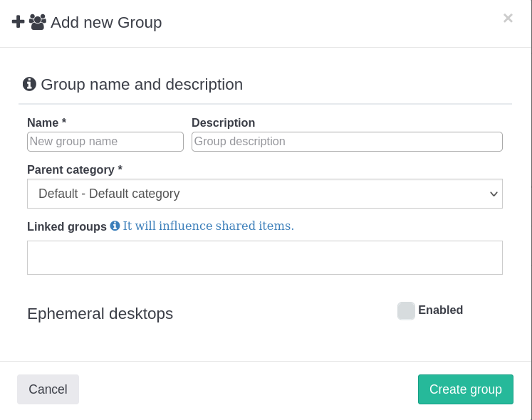The image size is (532, 420).
Task: Click into the New group name field
Action: pyautogui.click(x=105, y=142)
